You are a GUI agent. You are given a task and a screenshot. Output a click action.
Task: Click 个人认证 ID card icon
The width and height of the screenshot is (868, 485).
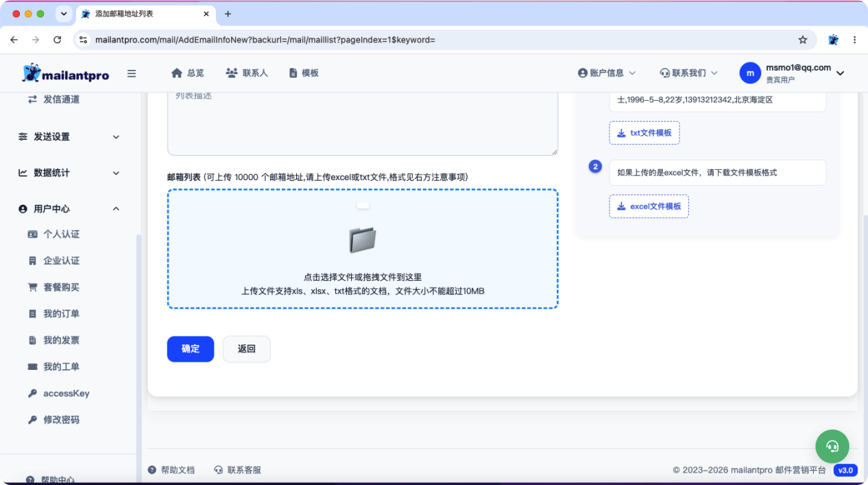[32, 234]
